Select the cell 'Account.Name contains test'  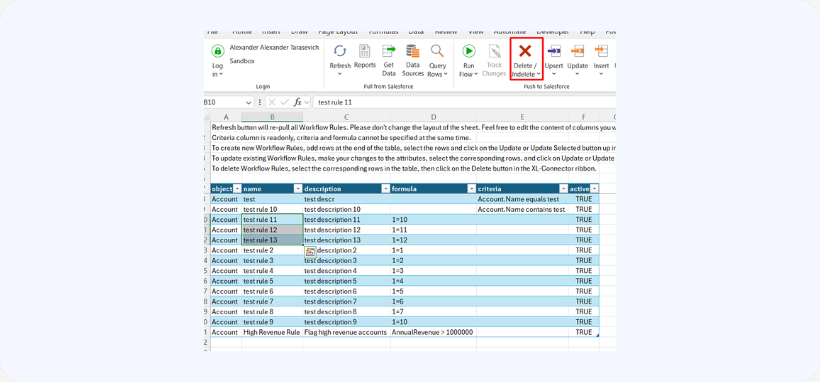pos(522,209)
